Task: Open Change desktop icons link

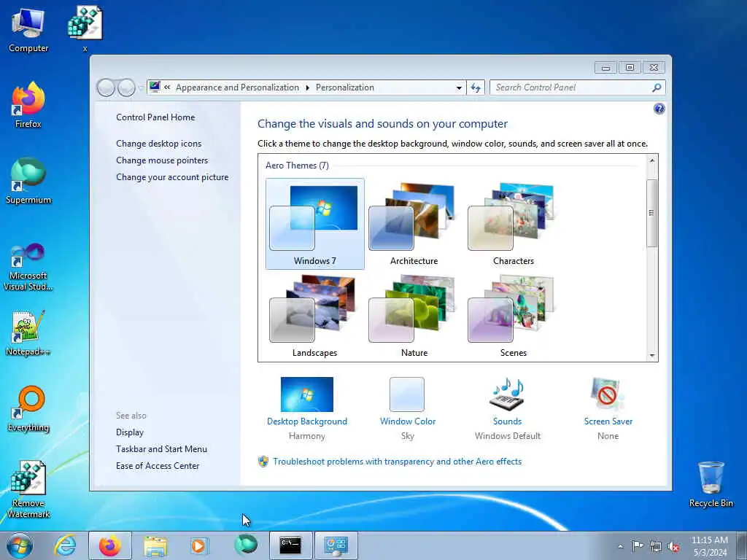Action: pos(158,144)
